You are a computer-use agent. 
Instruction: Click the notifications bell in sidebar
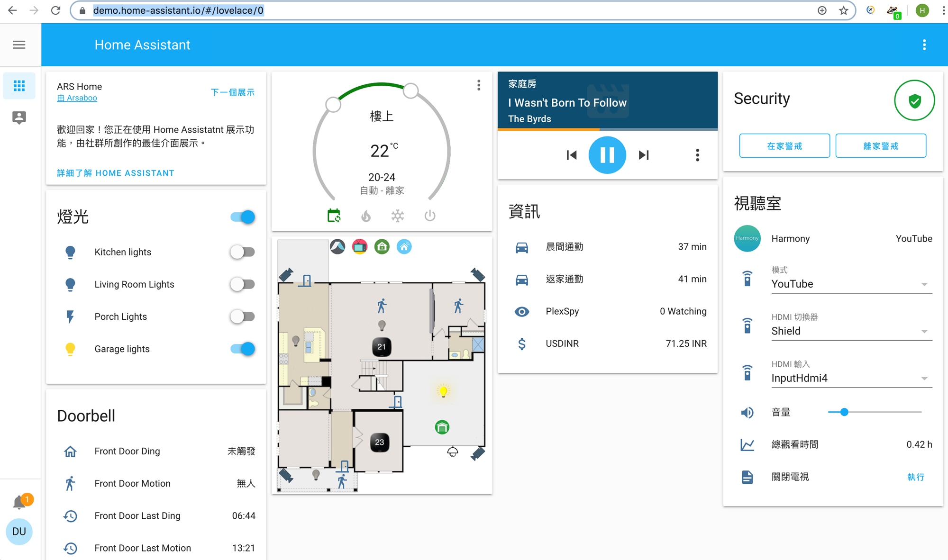(x=19, y=502)
